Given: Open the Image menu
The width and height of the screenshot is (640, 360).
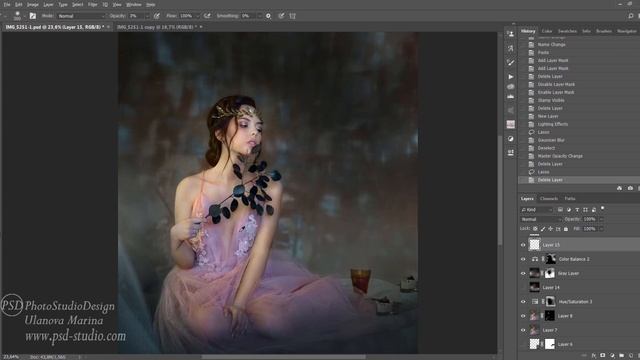Looking at the screenshot, I should (x=33, y=4).
